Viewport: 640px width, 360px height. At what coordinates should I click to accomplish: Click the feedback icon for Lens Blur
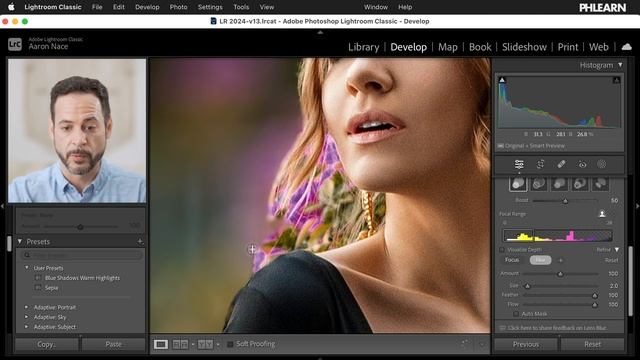[x=502, y=328]
